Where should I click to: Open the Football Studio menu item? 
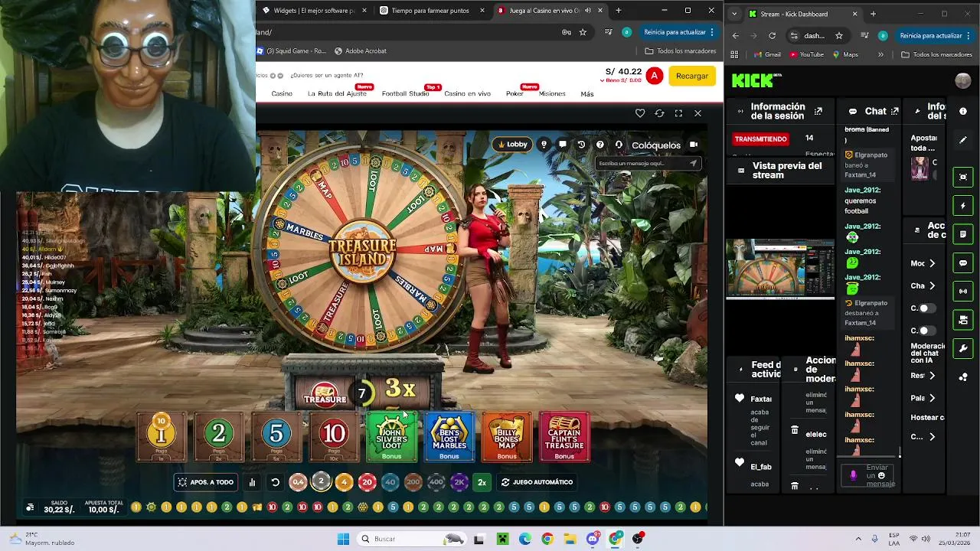pos(405,94)
